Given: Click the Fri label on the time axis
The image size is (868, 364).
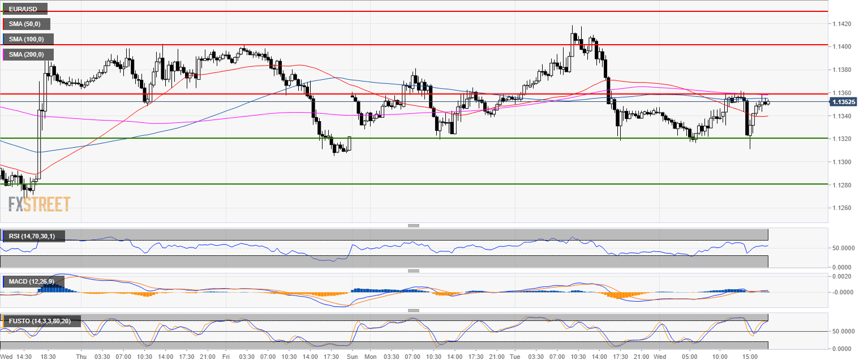Looking at the screenshot, I should coord(225,357).
